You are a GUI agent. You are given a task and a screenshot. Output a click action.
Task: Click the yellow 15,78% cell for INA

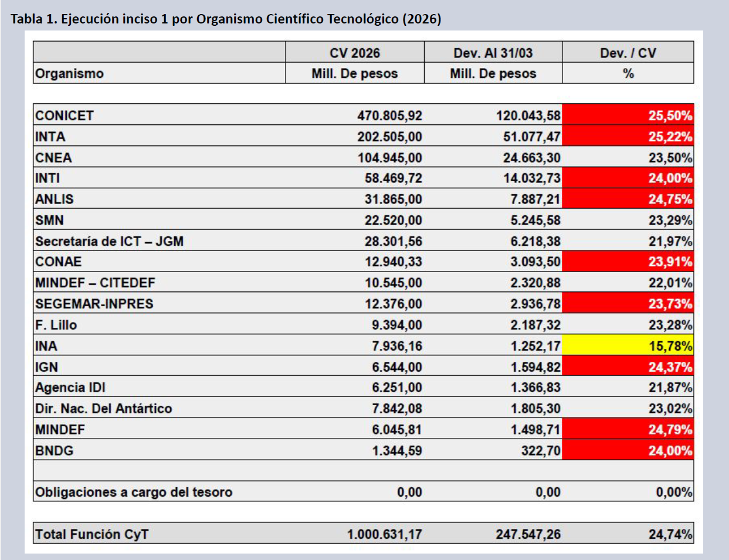point(628,346)
